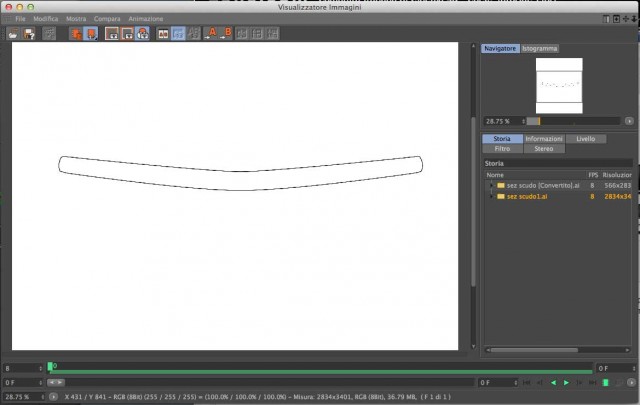Open the Modifica menu
Viewport: 640px width, 405px height.
46,19
